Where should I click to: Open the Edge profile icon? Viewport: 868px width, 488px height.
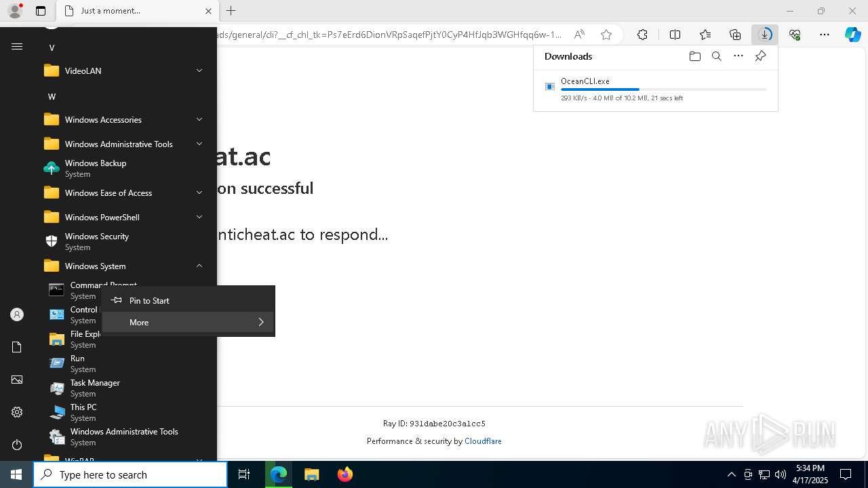15,11
